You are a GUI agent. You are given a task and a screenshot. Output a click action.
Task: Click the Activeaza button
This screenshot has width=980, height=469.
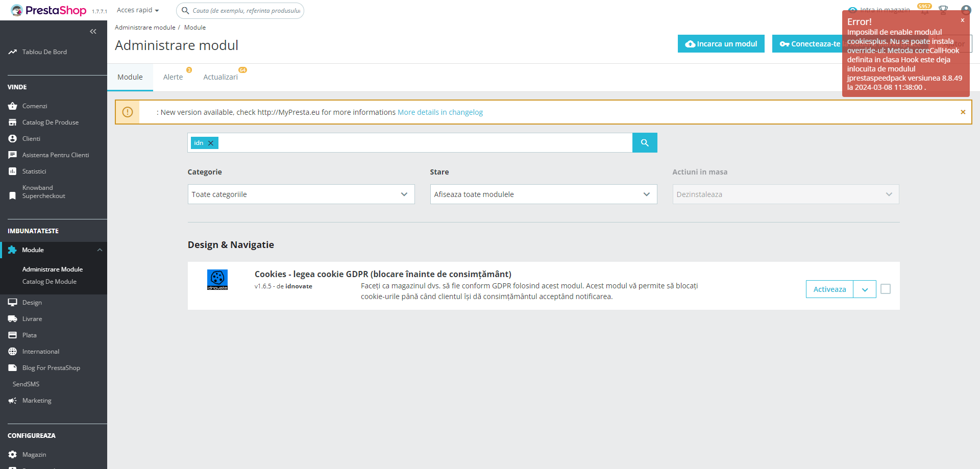[829, 289]
